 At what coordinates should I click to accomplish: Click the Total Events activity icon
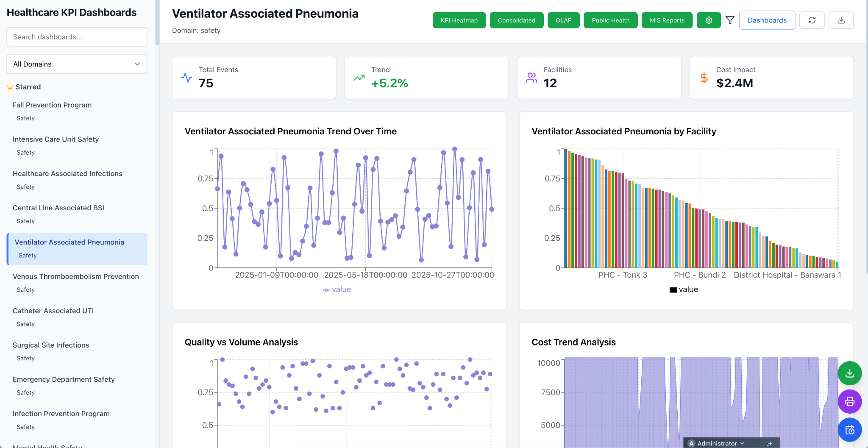[186, 78]
